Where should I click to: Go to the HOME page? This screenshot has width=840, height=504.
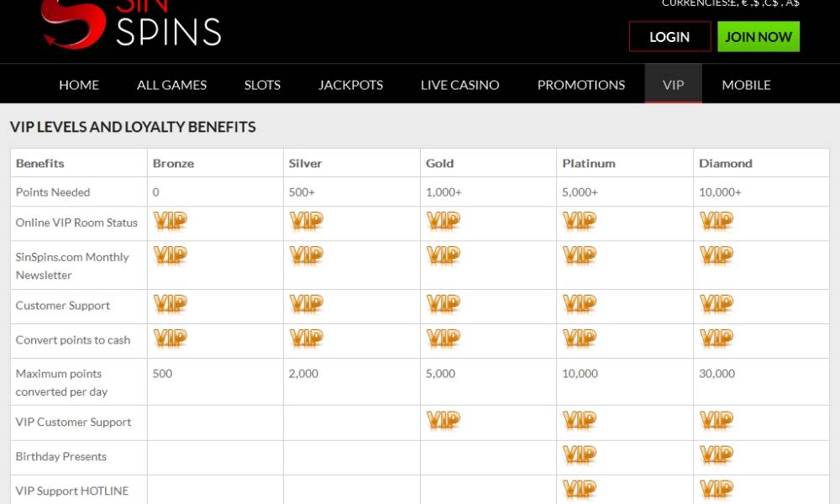pyautogui.click(x=79, y=85)
